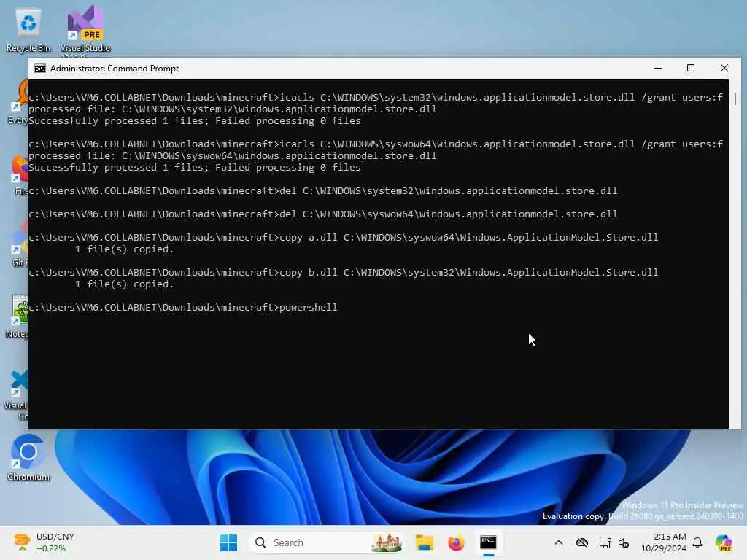Click the 'copy a.dll' command line
Viewport: 747px width, 560px height.
(343, 238)
